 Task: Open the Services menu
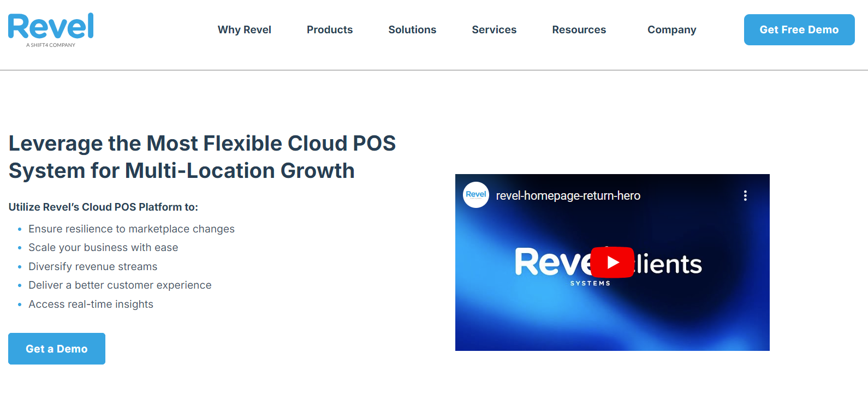tap(494, 29)
